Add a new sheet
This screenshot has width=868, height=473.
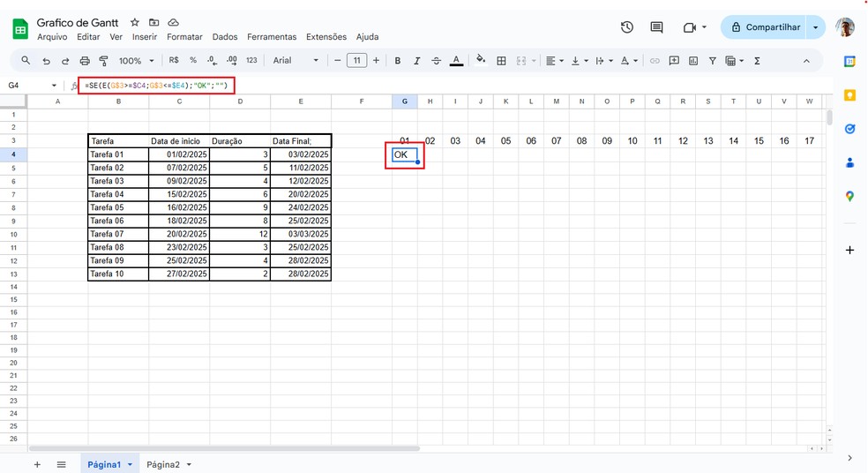tap(37, 465)
